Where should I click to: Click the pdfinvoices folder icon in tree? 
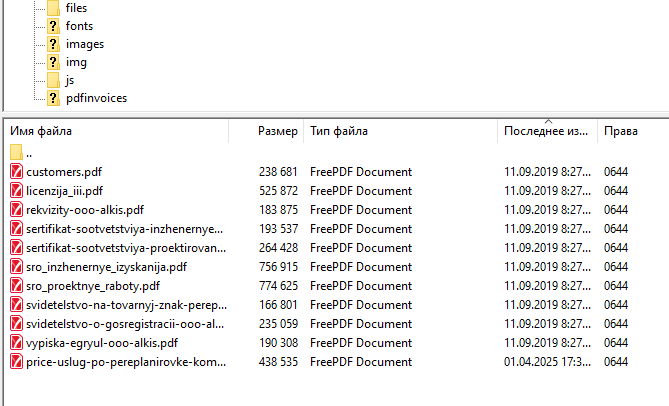(x=54, y=98)
